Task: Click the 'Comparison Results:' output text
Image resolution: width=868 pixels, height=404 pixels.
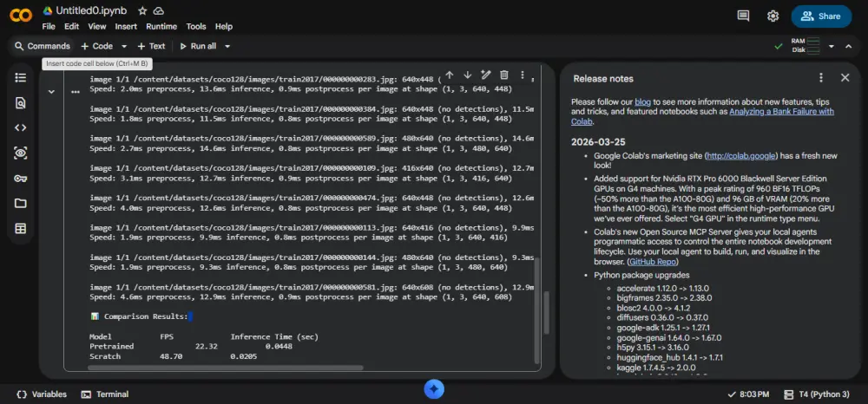Action: pyautogui.click(x=146, y=316)
